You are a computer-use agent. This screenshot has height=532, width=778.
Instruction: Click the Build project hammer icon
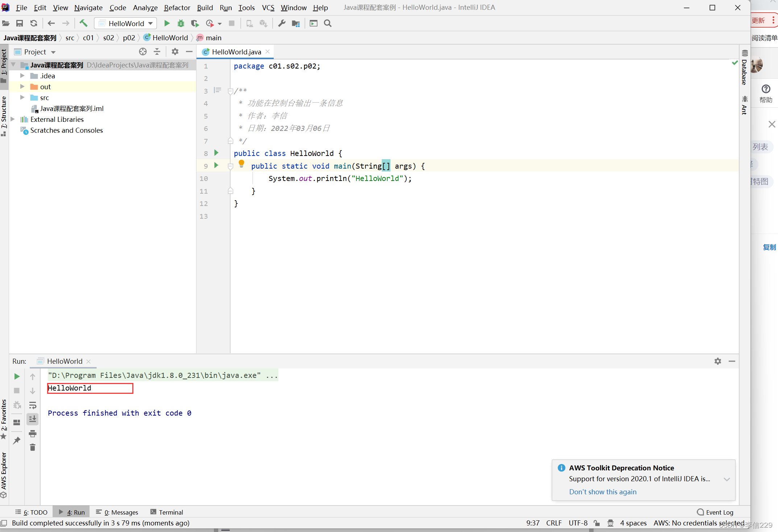point(83,23)
